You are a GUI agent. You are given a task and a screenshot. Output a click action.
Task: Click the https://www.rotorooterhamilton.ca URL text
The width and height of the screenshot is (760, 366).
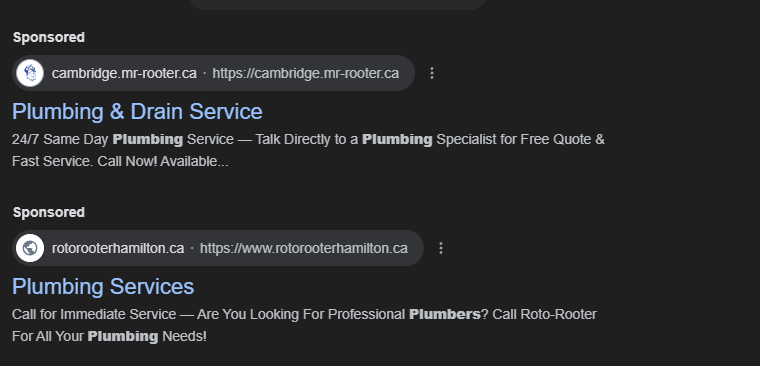tap(303, 248)
